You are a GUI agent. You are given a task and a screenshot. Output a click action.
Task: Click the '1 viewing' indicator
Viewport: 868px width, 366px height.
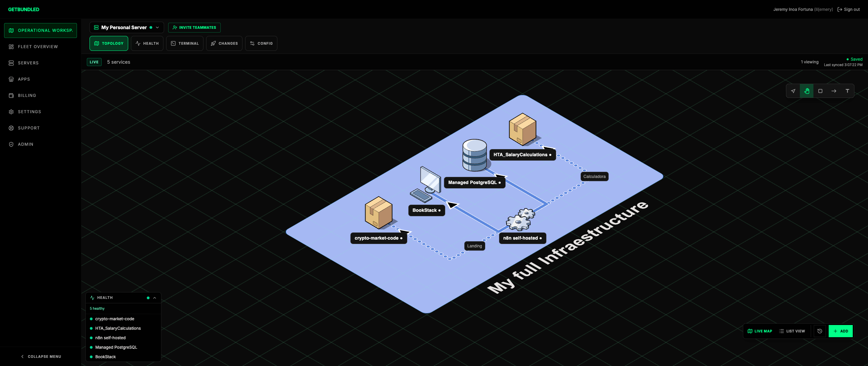click(x=810, y=62)
